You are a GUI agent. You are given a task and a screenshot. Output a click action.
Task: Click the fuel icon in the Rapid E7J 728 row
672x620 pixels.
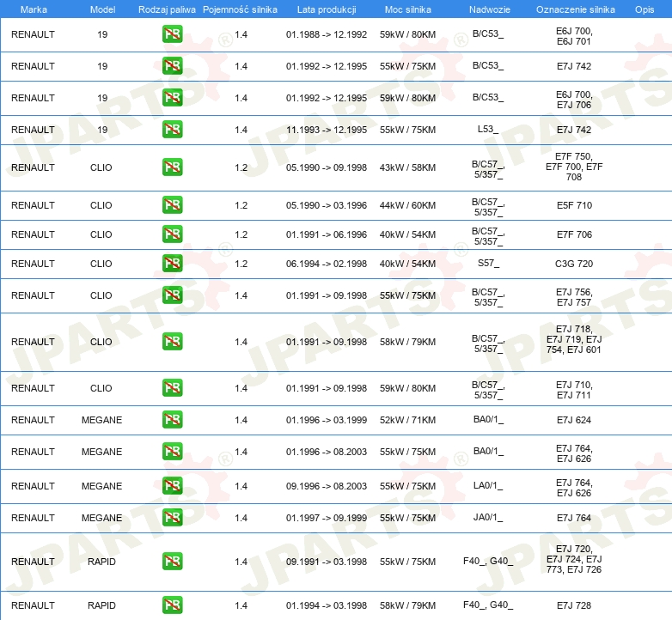pyautogui.click(x=172, y=605)
